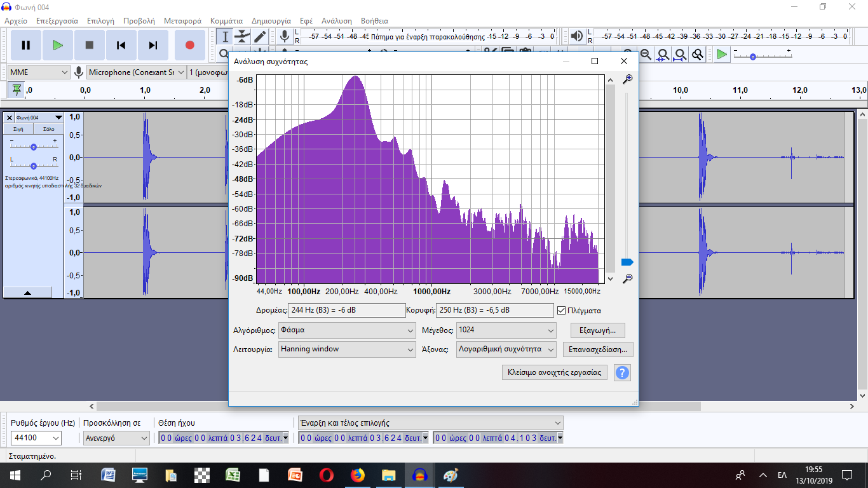
Task: Open the Αλγόριθμος dropdown showing Φάσμα
Action: coord(348,330)
